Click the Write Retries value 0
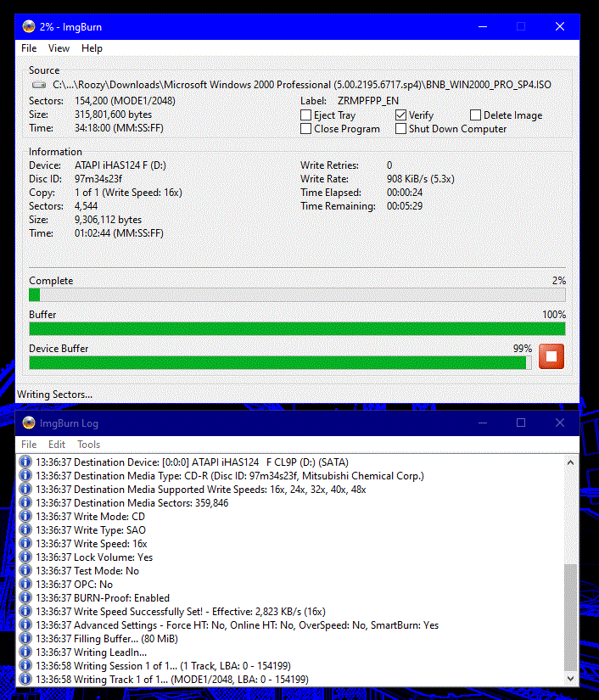 pyautogui.click(x=389, y=165)
